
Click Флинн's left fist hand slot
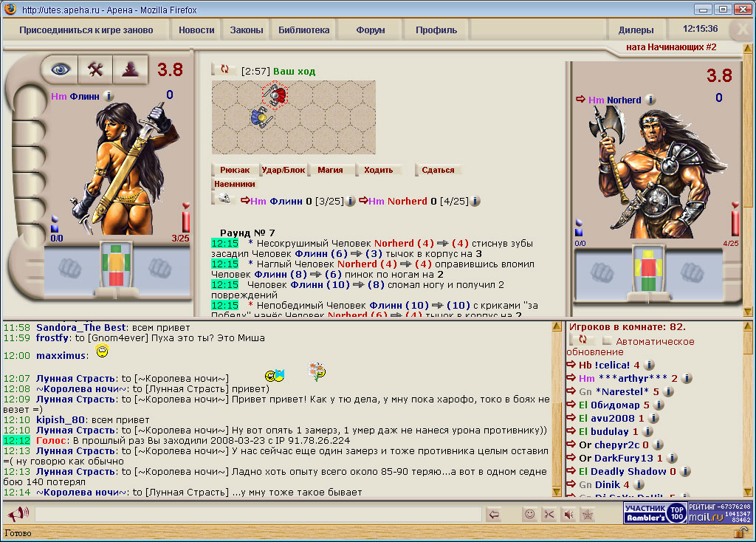pyautogui.click(x=70, y=269)
